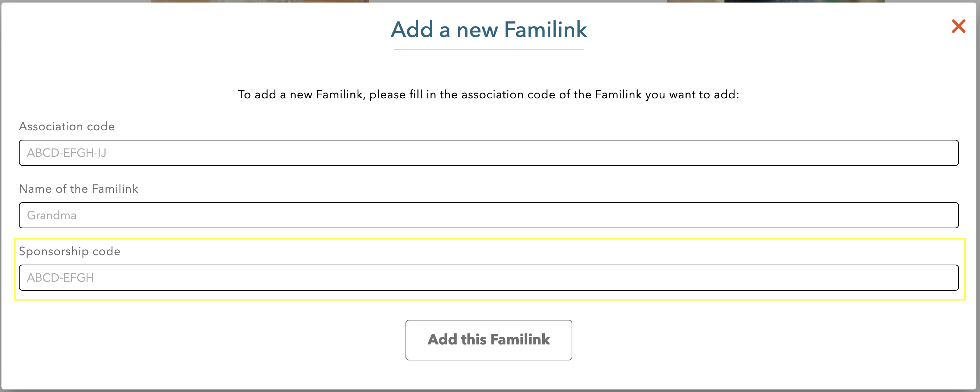Click the ABCD-EFGH-IJ placeholder text

pyautogui.click(x=67, y=153)
